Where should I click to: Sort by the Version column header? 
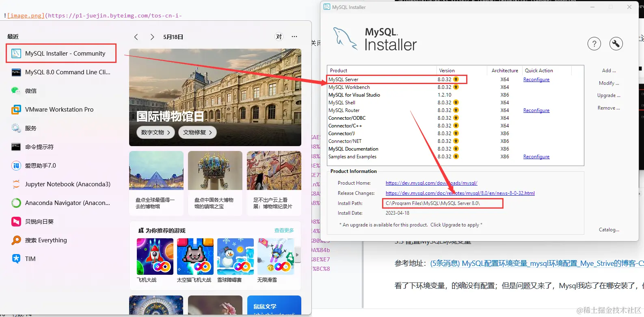(462, 71)
